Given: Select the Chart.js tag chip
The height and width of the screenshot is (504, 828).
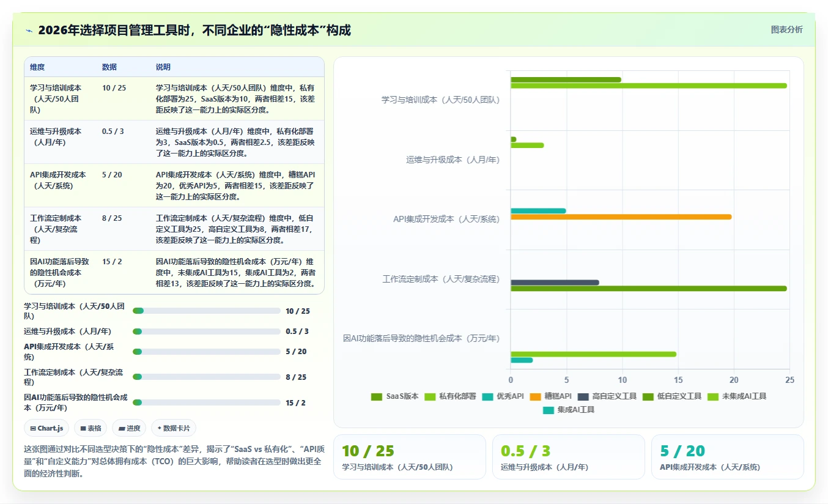Looking at the screenshot, I should pyautogui.click(x=47, y=428).
